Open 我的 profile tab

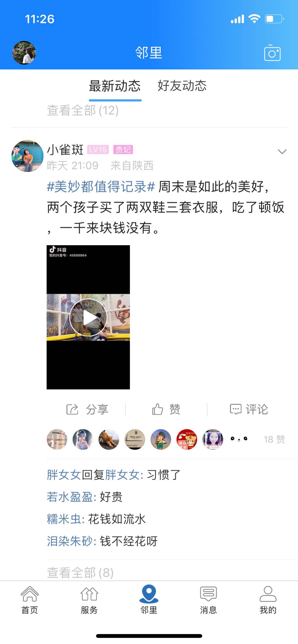(268, 600)
